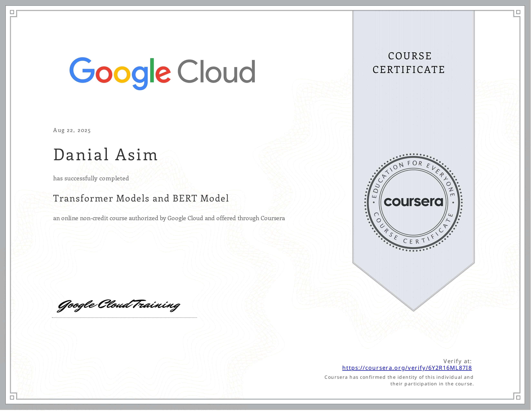
Task: Click the Transformer Models and BERT Model title
Action: coord(141,198)
